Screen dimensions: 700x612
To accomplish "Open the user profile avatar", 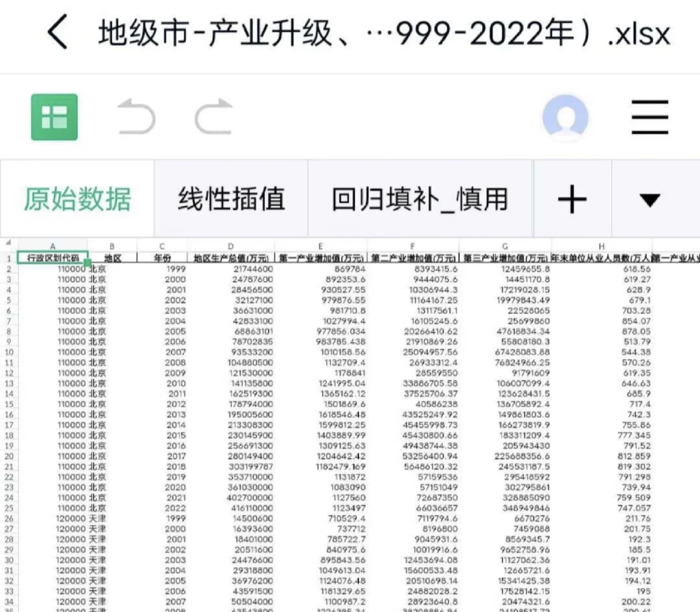I will [565, 117].
